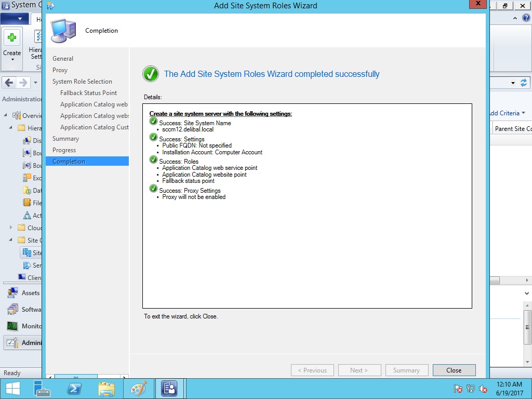Click the green Create plus icon
The height and width of the screenshot is (399, 532).
(12, 38)
